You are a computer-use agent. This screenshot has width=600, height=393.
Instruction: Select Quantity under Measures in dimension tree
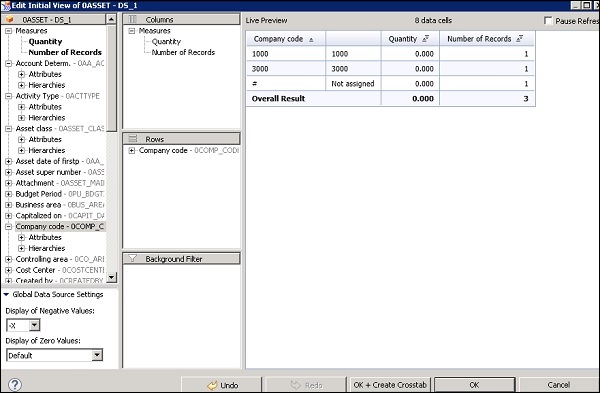pyautogui.click(x=45, y=41)
